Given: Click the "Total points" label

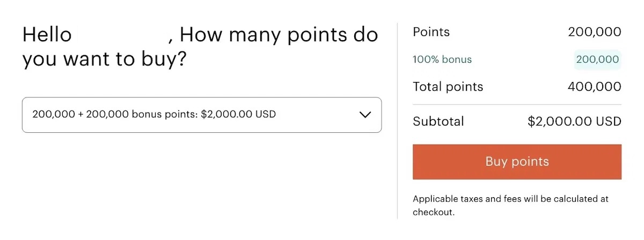Looking at the screenshot, I should click(448, 87).
